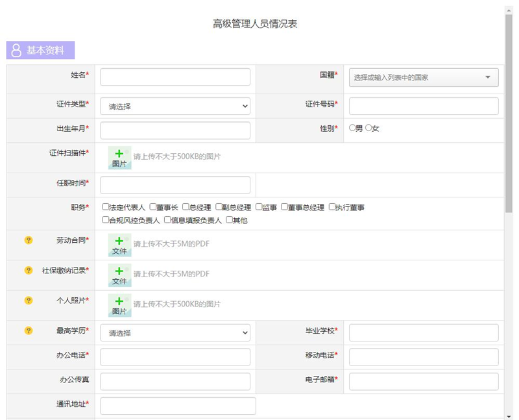Screen dimensions: 519x420
Task: Click the help icon beside 个人照片
Action: pos(29,300)
